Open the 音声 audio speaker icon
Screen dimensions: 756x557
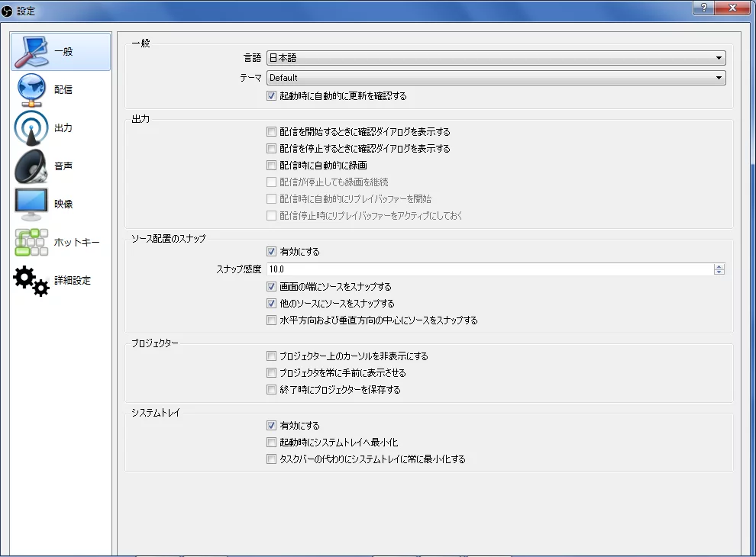click(x=31, y=166)
